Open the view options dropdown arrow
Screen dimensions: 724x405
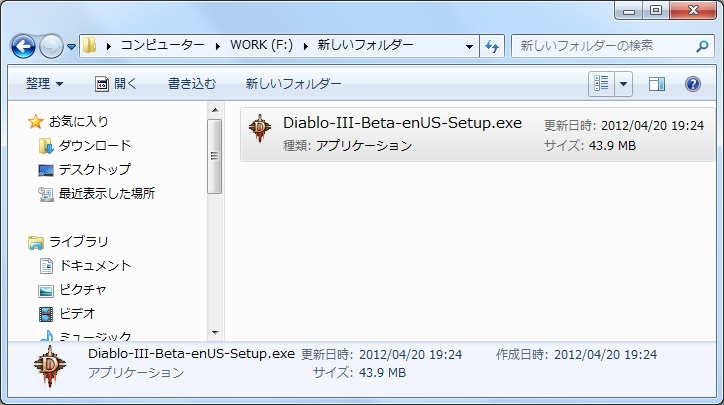coord(623,84)
